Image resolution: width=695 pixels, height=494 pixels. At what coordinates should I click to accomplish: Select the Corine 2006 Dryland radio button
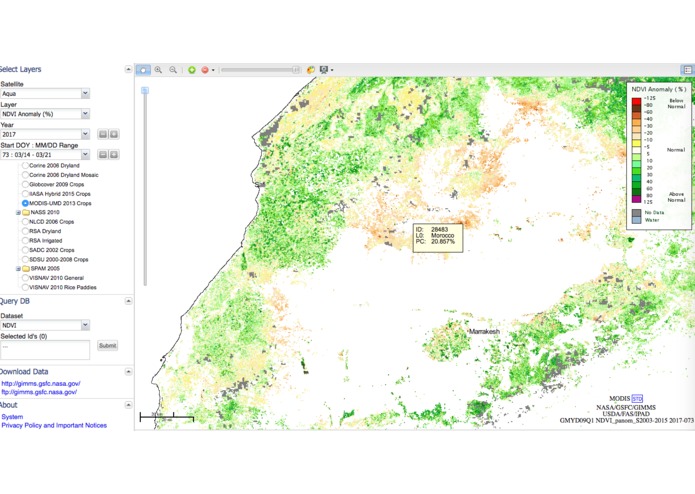(25, 165)
